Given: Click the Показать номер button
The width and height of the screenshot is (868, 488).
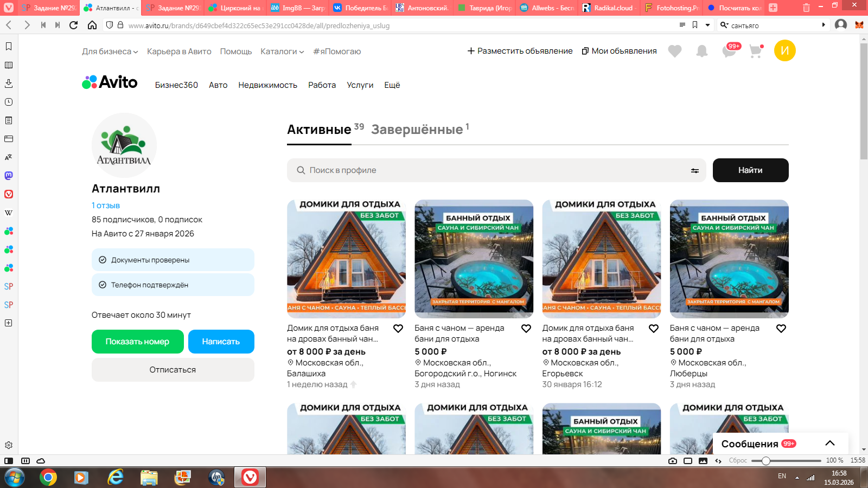Looking at the screenshot, I should pyautogui.click(x=137, y=342).
